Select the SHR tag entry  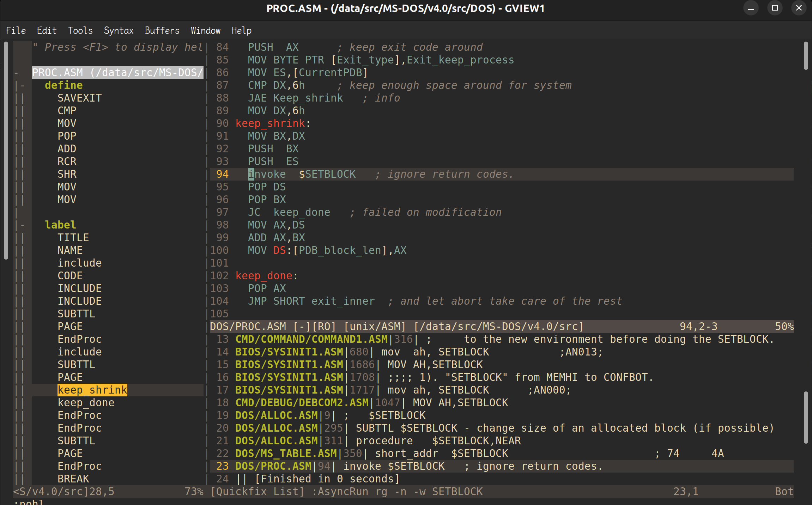click(67, 174)
